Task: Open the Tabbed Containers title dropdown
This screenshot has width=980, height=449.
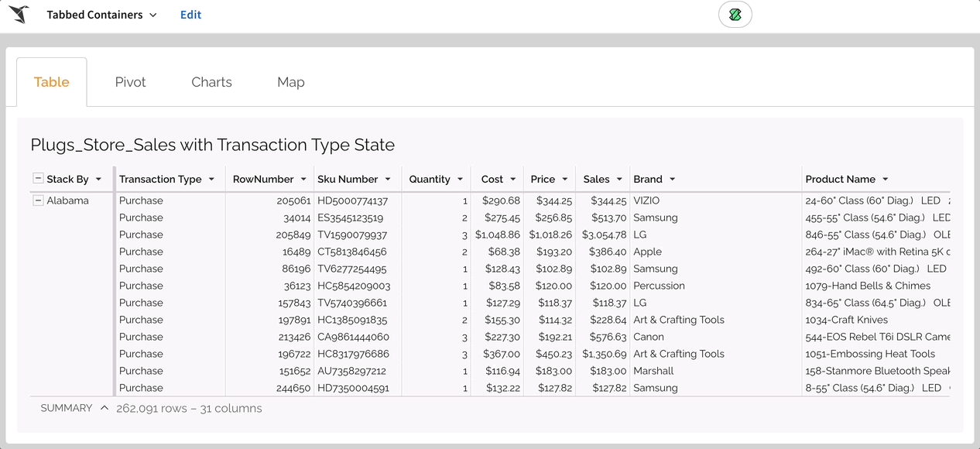Action: (152, 15)
